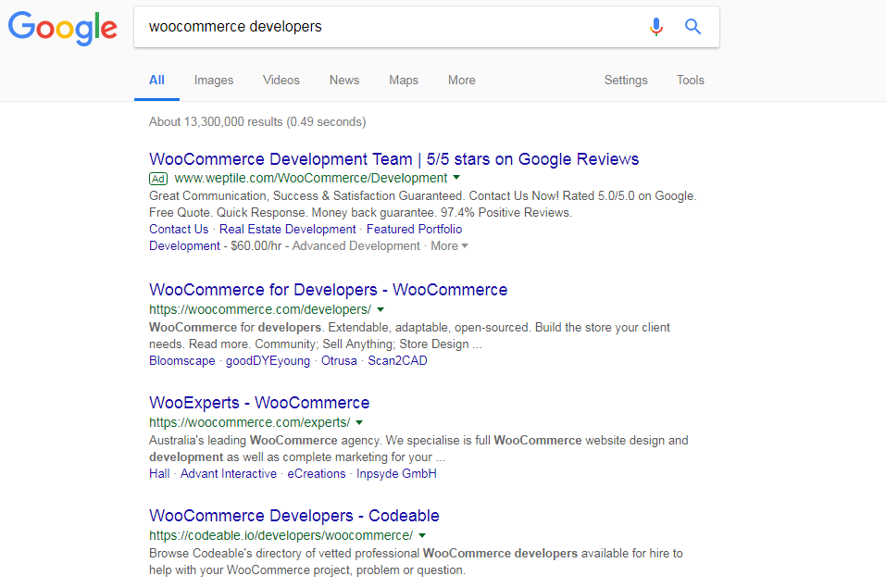Image resolution: width=886 pixels, height=588 pixels.
Task: Open the Contact Us sitelink
Action: pyautogui.click(x=179, y=229)
